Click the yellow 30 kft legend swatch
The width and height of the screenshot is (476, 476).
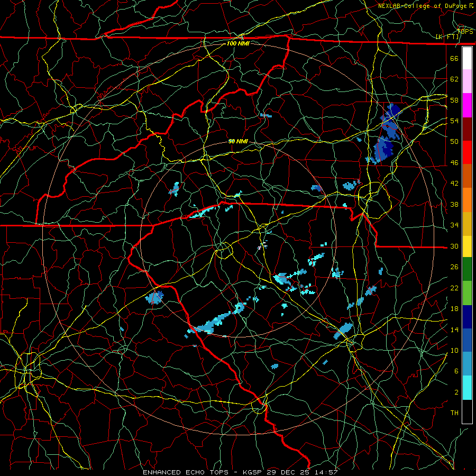pos(467,246)
